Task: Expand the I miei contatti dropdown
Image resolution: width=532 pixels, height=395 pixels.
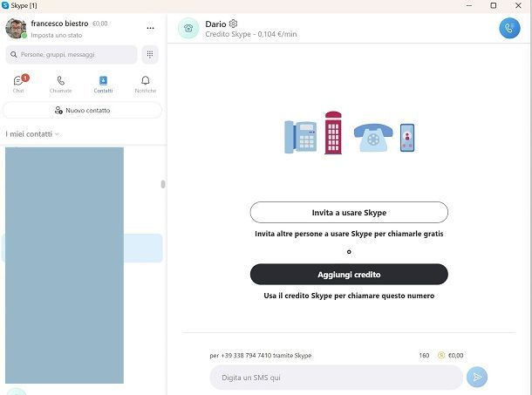Action: 32,134
